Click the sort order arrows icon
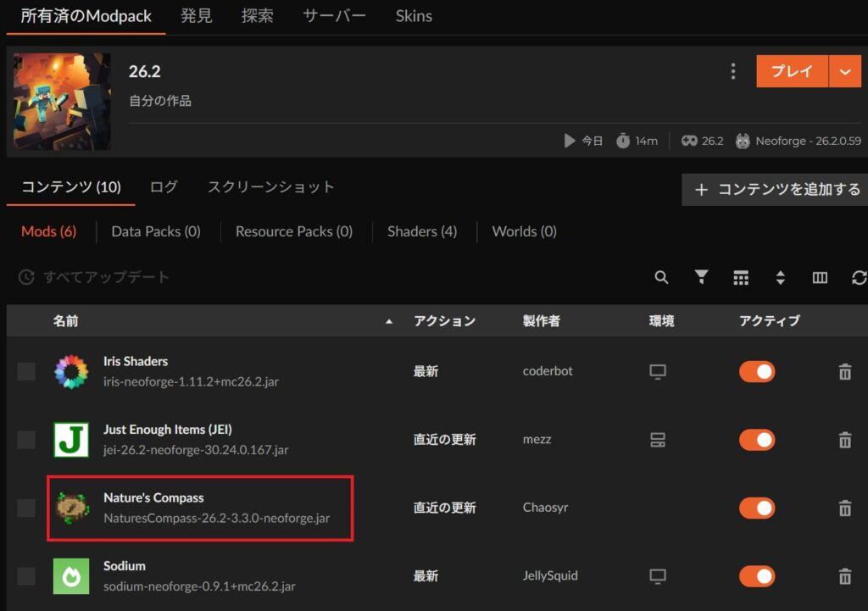868x611 pixels. click(780, 277)
